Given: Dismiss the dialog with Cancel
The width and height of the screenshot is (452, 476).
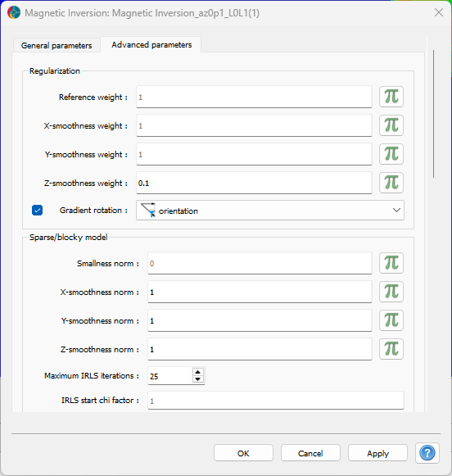Looking at the screenshot, I should pyautogui.click(x=310, y=453).
